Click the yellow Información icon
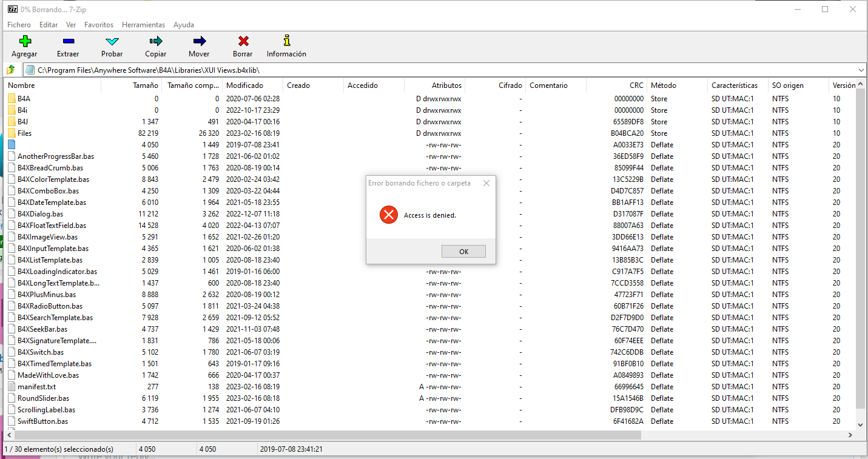This screenshot has height=459, width=868. 287,41
